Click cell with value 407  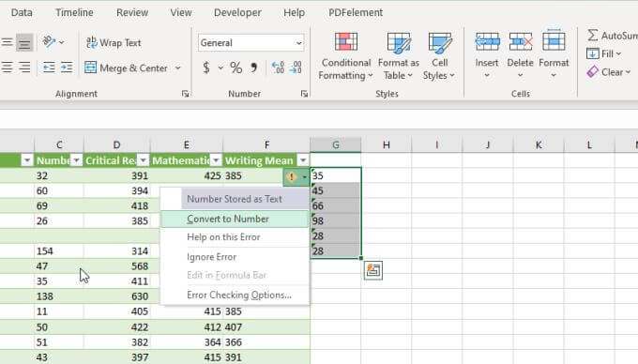pyautogui.click(x=266, y=327)
